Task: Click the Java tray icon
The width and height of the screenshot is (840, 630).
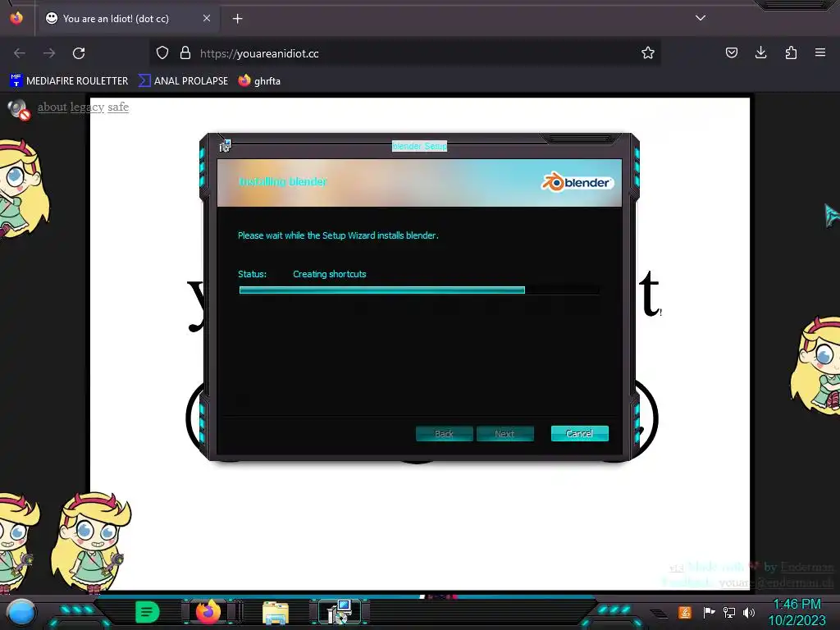Action: [685, 612]
